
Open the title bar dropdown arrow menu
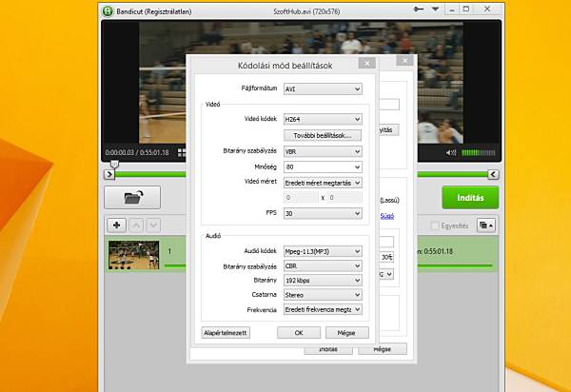435,10
